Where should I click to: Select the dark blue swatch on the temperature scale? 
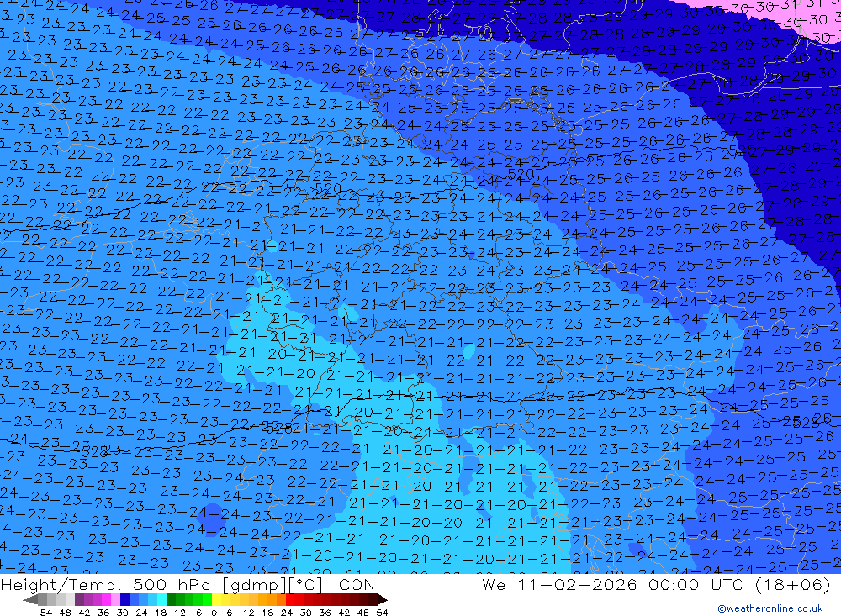(x=125, y=600)
